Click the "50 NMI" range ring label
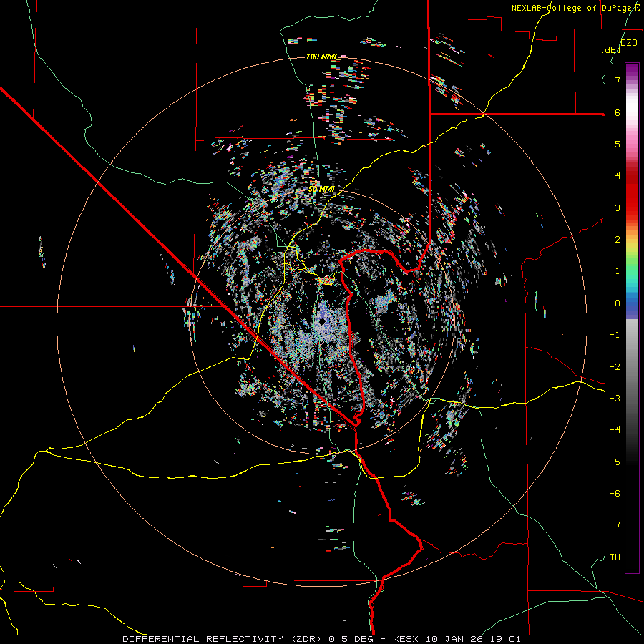Screen dimensions: 644x644 (321, 190)
